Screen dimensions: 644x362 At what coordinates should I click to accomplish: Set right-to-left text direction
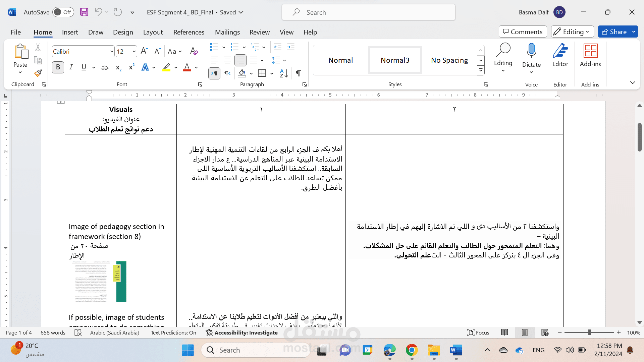click(227, 73)
